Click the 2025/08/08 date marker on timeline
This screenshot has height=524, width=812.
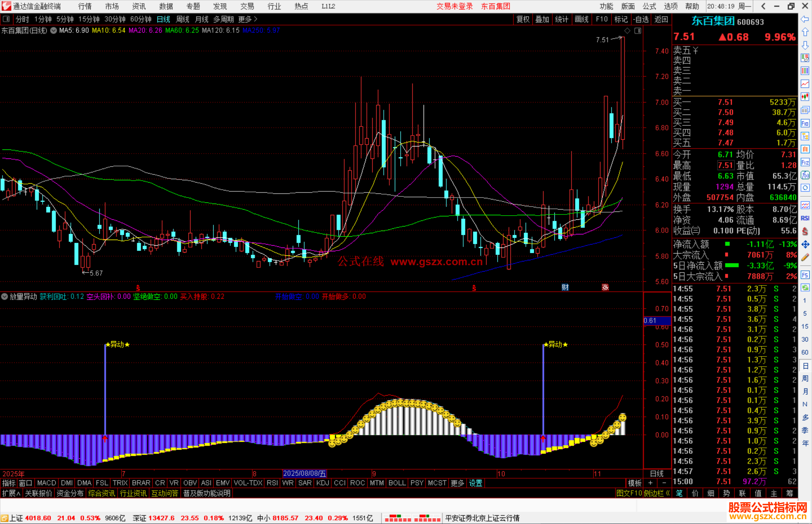coord(304,474)
